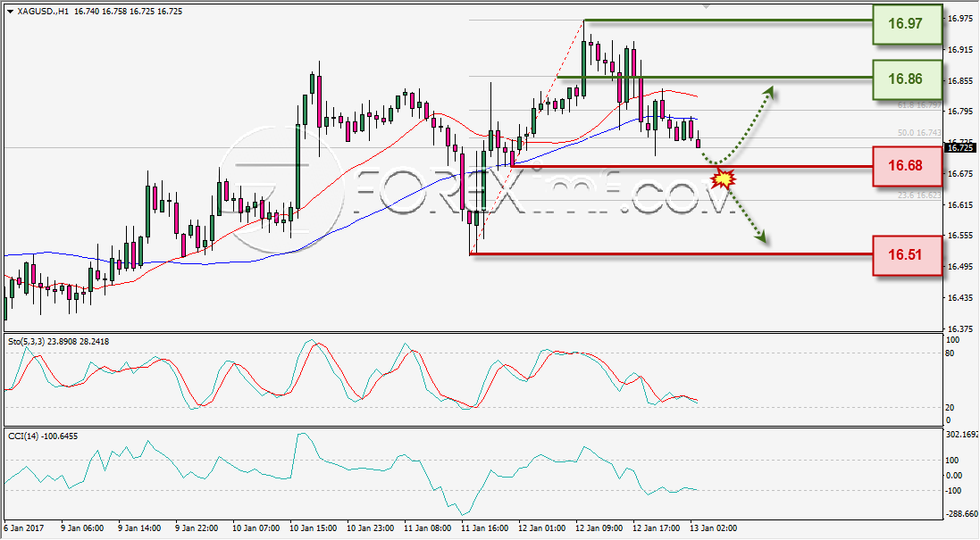Click the 9 Jan 14:00 time label
Image resolution: width=980 pixels, height=540 pixels.
pyautogui.click(x=139, y=528)
